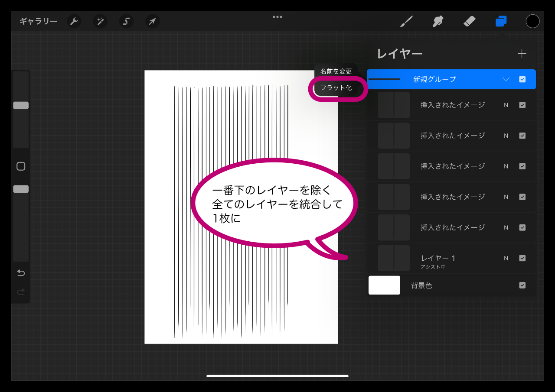Undo the last action with undo arrow
555x392 pixels.
point(21,273)
